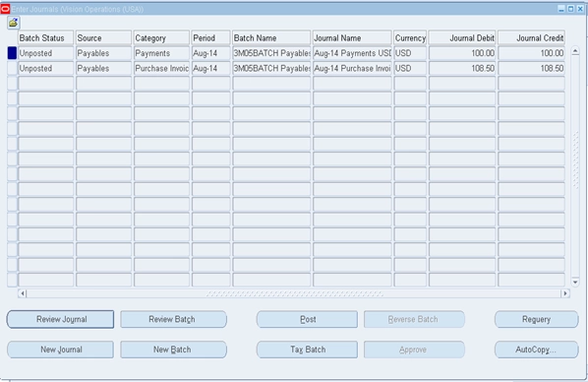588x382 pixels.
Task: Click the horizontal scrollbar thumb
Action: [x=294, y=293]
